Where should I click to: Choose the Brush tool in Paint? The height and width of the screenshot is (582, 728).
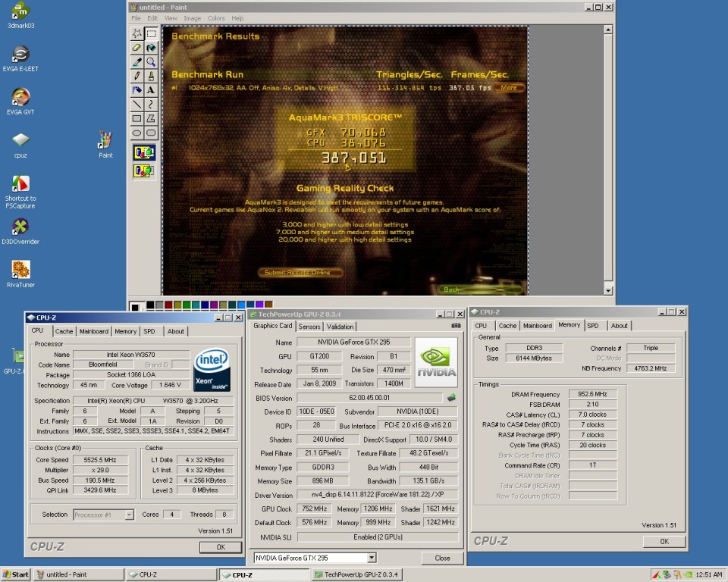(x=152, y=76)
